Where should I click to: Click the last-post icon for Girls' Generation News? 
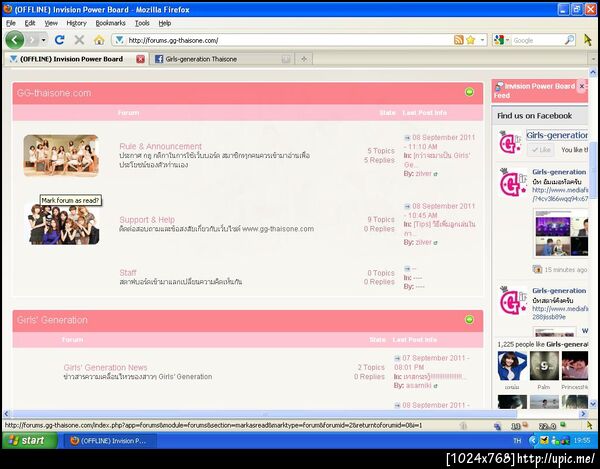point(397,358)
